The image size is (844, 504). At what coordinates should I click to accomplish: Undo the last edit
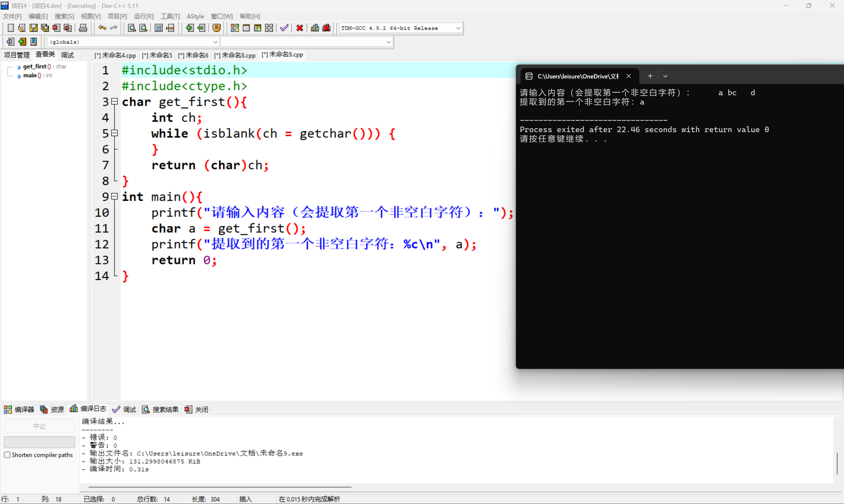(x=102, y=28)
